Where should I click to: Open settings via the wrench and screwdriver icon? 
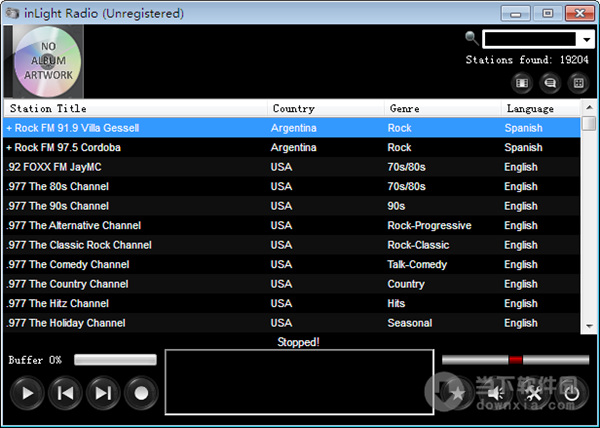(534, 393)
